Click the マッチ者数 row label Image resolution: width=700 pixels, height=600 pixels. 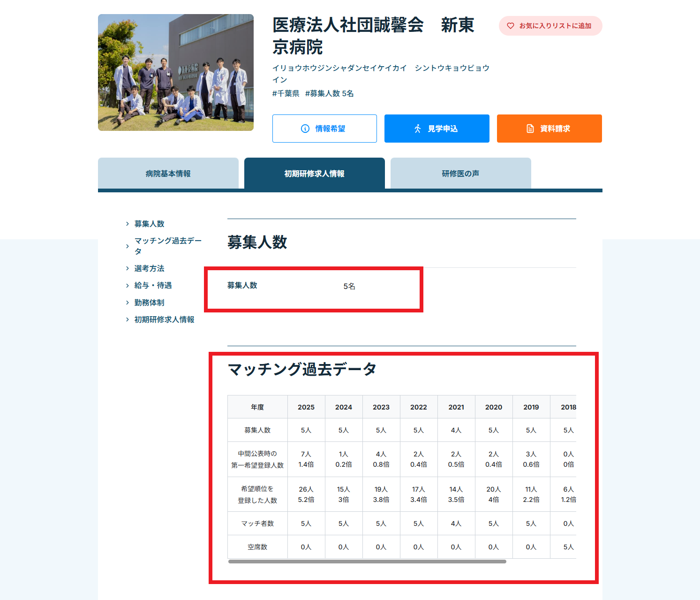point(257,524)
